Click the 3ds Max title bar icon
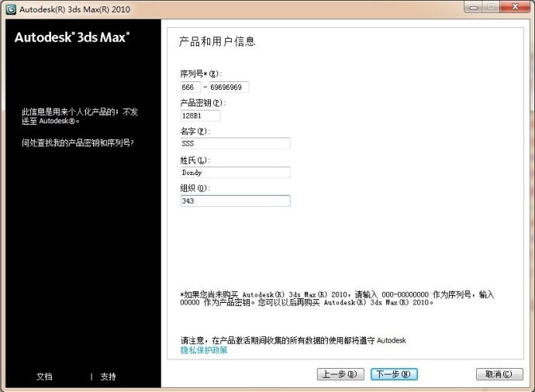 (11, 9)
